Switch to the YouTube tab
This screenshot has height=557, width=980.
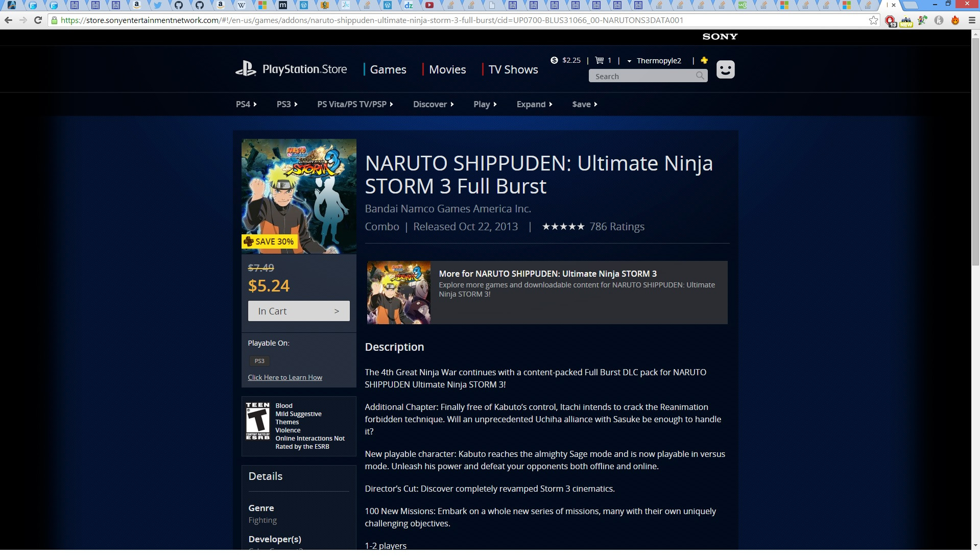(429, 5)
